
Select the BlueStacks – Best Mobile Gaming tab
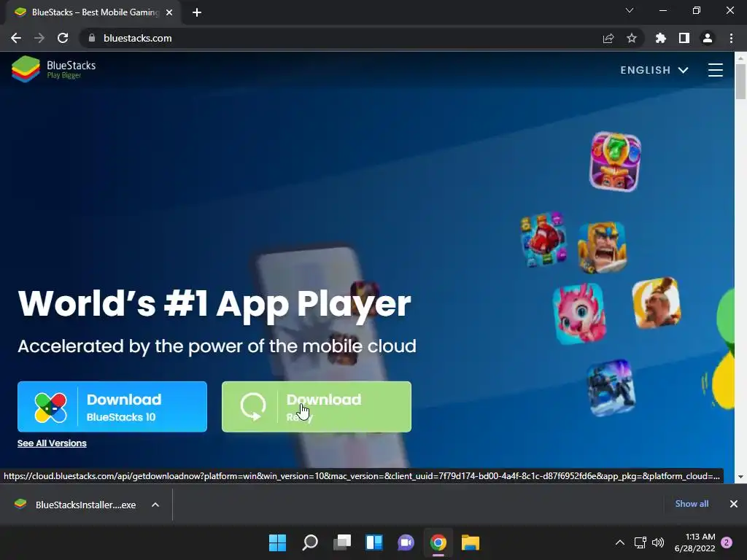coord(94,12)
